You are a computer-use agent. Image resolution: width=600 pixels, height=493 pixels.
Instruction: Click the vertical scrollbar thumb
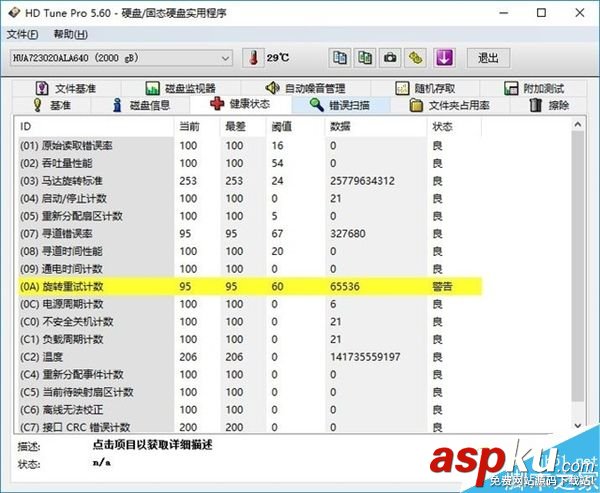click(x=578, y=266)
